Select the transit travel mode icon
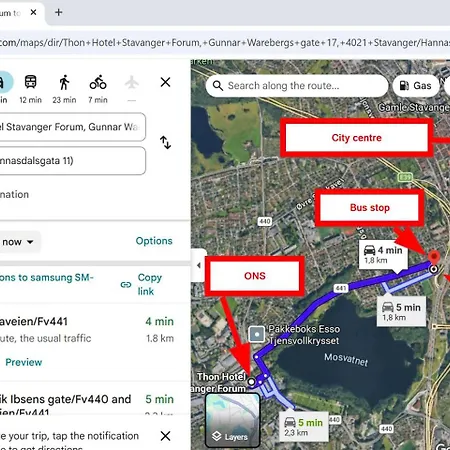The height and width of the screenshot is (450, 450). (30, 82)
